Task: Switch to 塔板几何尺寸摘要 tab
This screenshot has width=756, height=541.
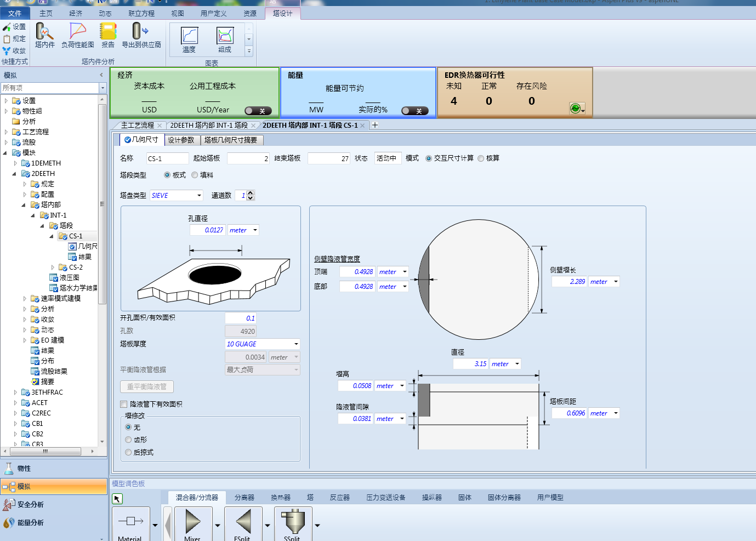Action: [231, 140]
